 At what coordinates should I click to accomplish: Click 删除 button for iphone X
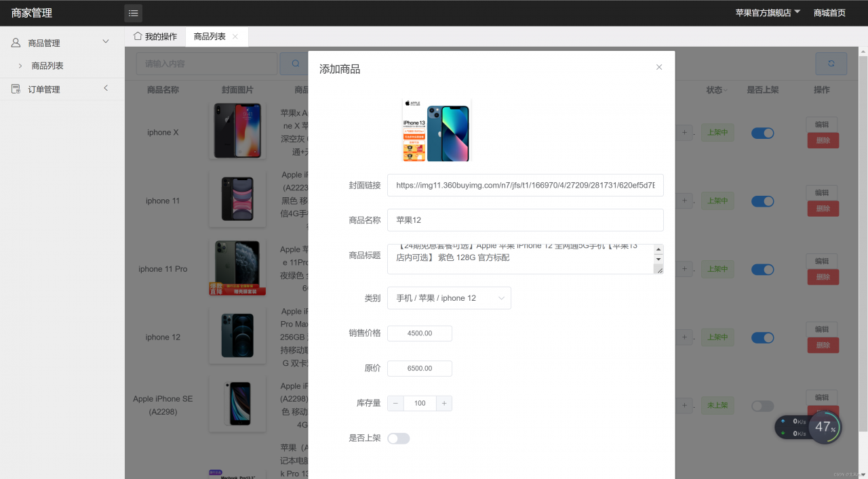point(823,140)
